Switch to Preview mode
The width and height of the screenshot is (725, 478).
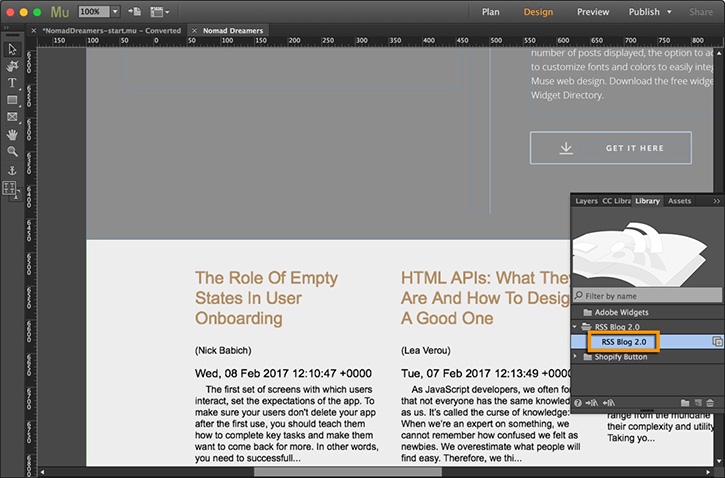click(x=593, y=12)
